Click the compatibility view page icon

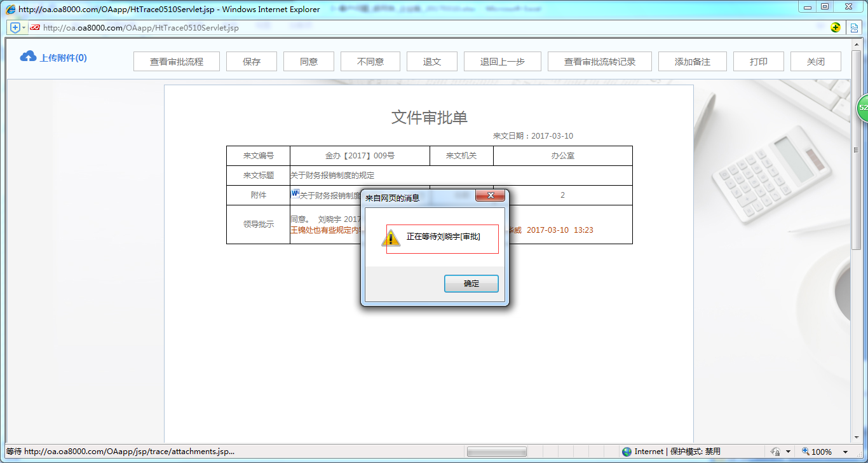click(x=855, y=27)
